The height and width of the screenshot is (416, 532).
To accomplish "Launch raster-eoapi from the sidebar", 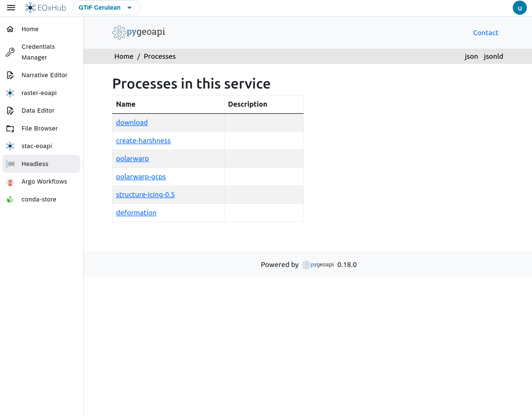I will 39,93.
